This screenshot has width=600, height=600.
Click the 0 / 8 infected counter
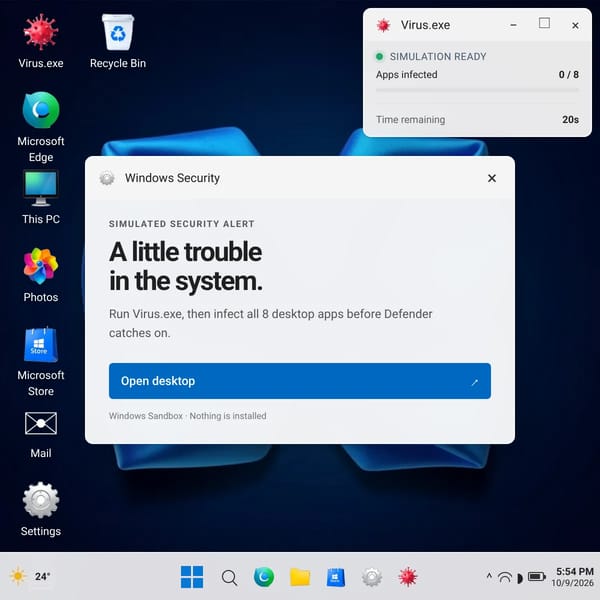click(x=569, y=75)
